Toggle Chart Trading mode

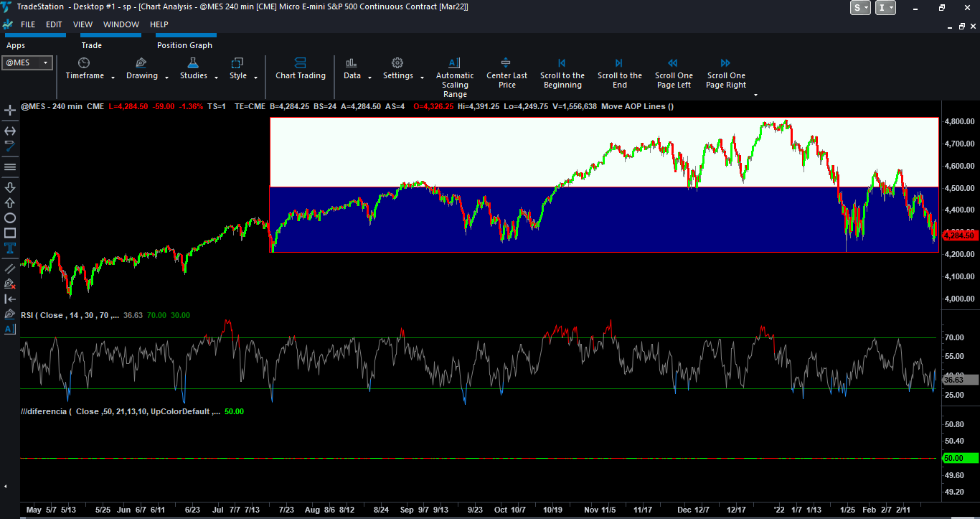301,70
